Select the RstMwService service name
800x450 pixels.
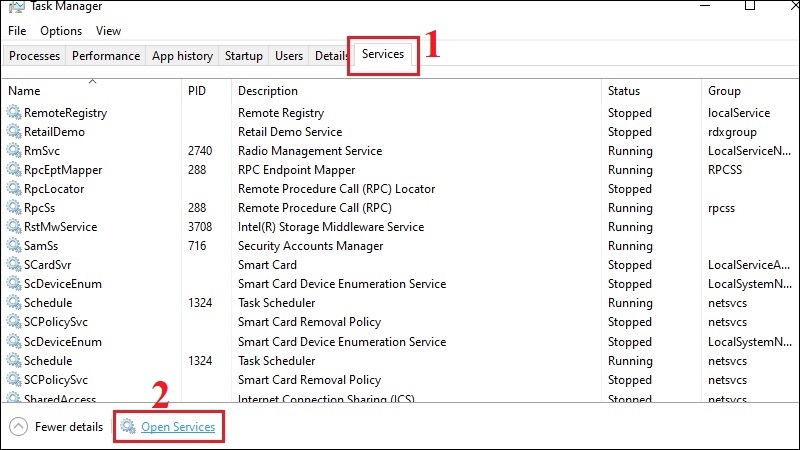tap(60, 227)
